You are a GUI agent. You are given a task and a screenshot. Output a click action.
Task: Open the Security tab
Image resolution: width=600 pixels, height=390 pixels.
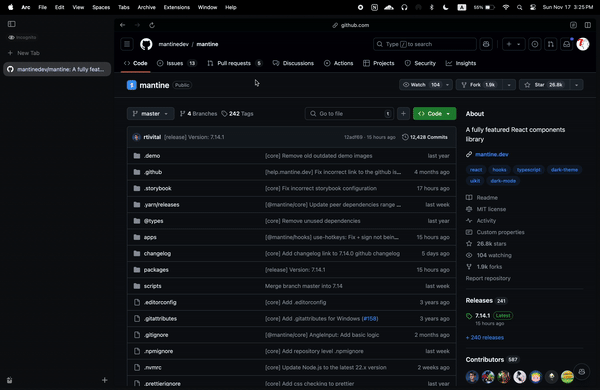(x=420, y=63)
